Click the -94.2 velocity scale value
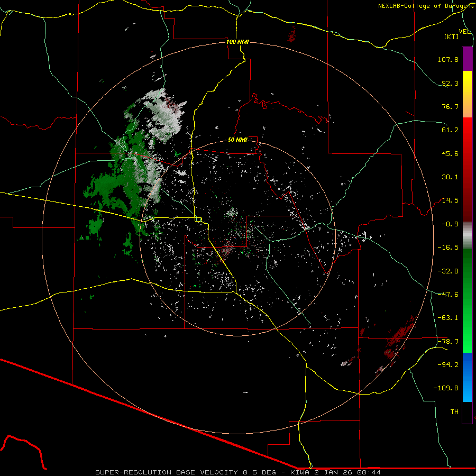 click(x=448, y=365)
